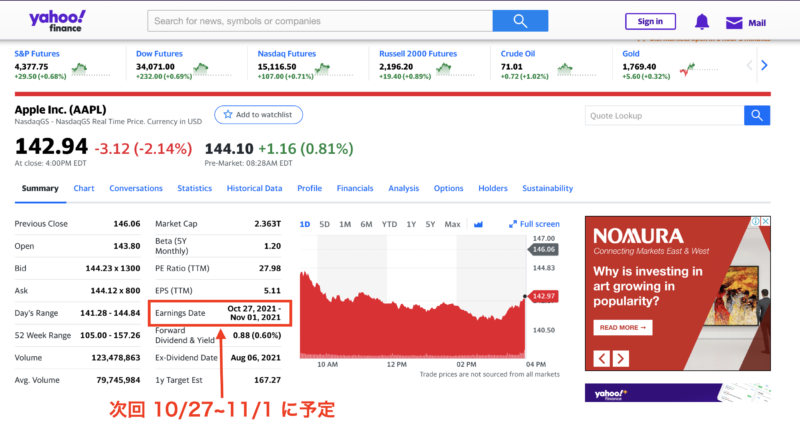The height and width of the screenshot is (421, 800).
Task: Select the 1M chart range
Action: click(345, 224)
